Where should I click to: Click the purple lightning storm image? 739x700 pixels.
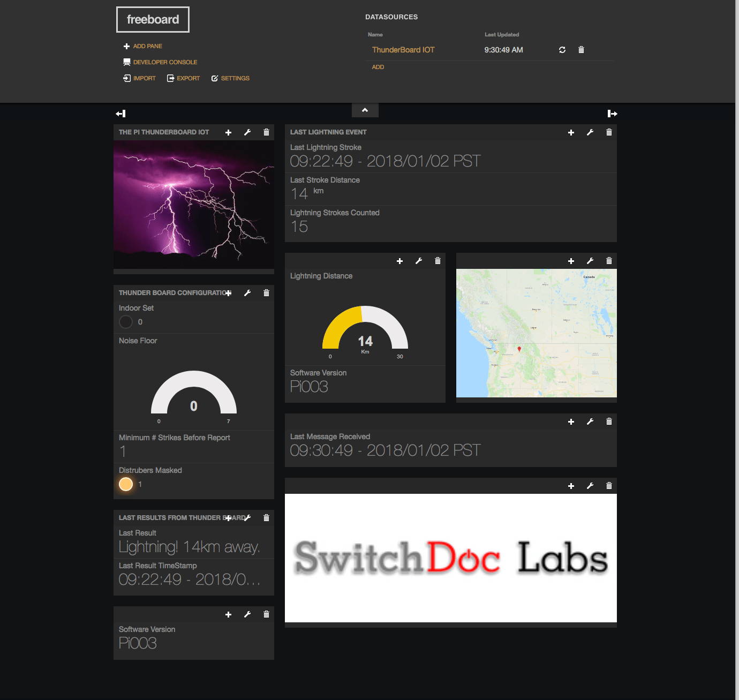[194, 205]
